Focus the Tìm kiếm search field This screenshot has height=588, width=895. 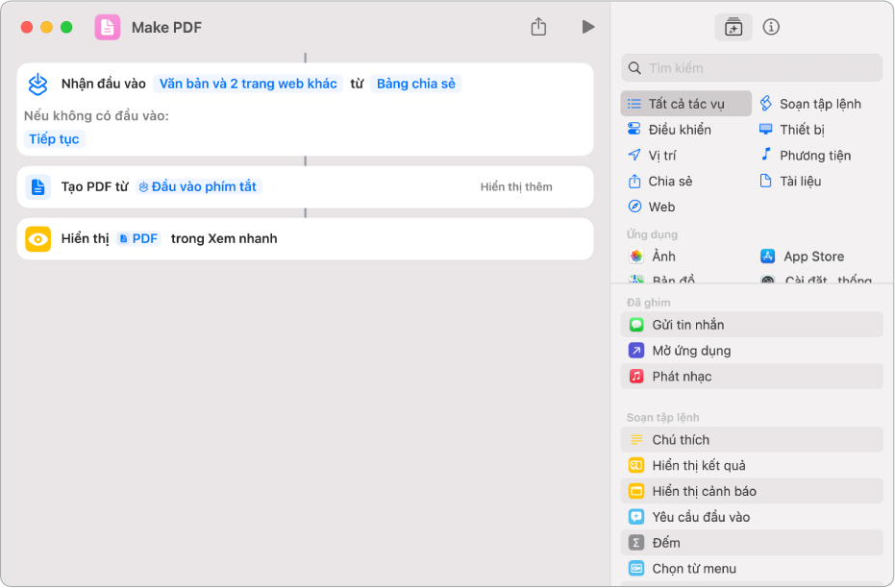tap(752, 68)
